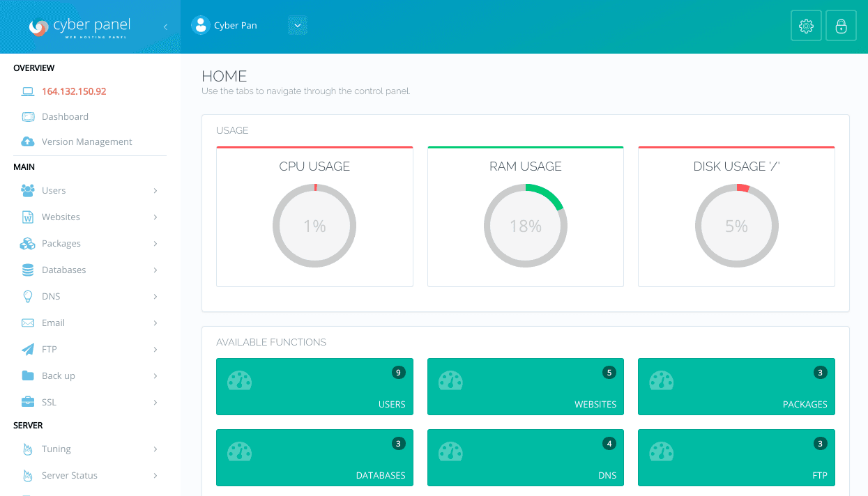Click the padlock icon in header
Image resolution: width=868 pixels, height=496 pixels.
pos(841,26)
